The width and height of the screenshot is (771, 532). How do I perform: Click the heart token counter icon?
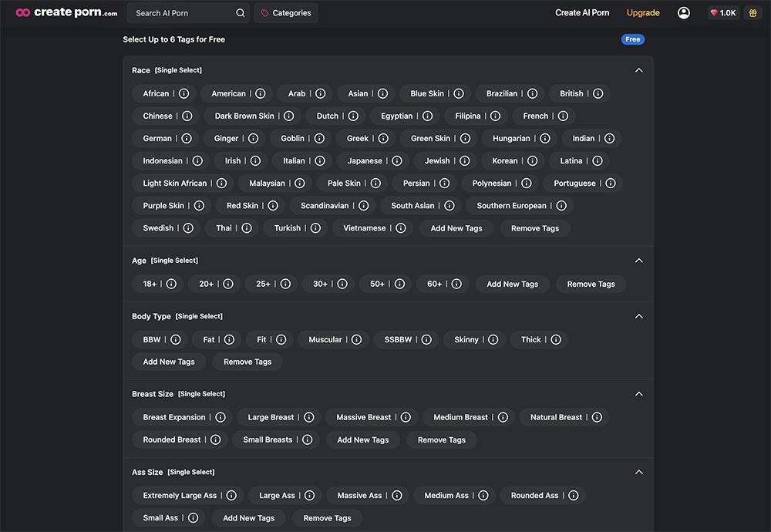coord(713,12)
